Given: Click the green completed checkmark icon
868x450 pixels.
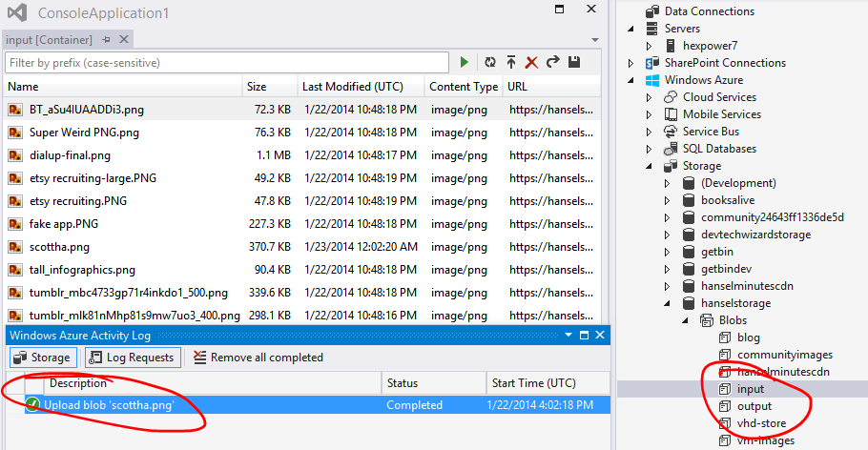Looking at the screenshot, I should (x=32, y=405).
